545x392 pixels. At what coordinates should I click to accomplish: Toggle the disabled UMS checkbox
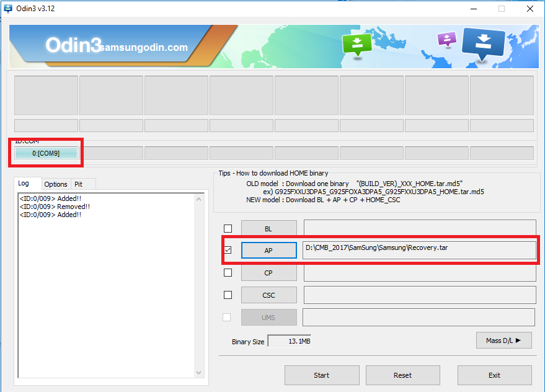tap(227, 317)
